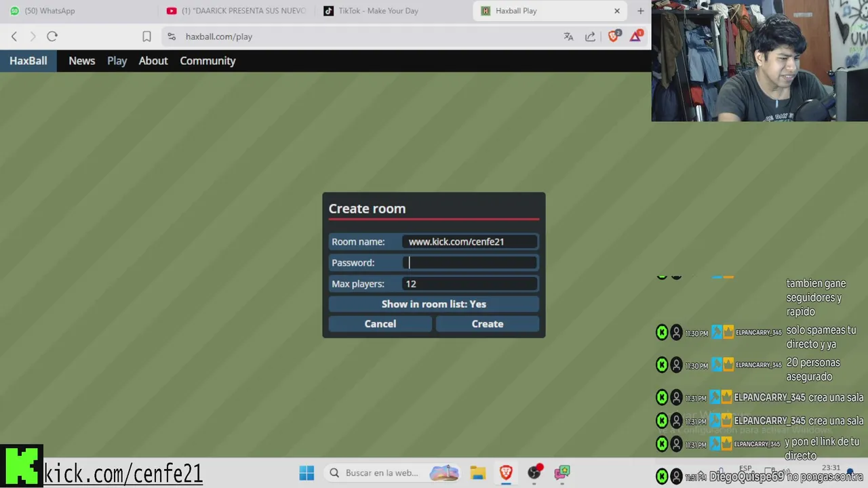Click the kick.com/cenfe21 overlay text
This screenshot has height=488, width=868.
coord(123,473)
